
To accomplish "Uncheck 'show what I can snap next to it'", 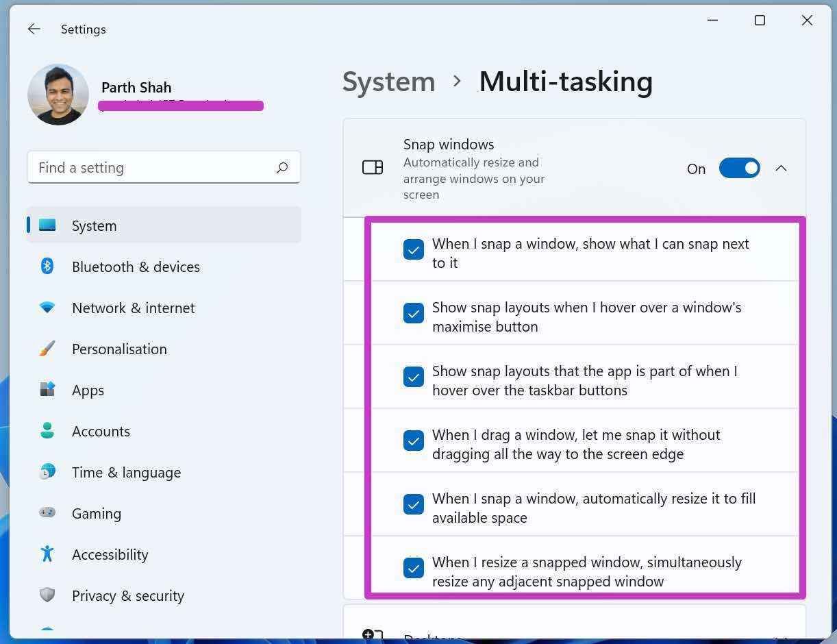I will pos(414,249).
